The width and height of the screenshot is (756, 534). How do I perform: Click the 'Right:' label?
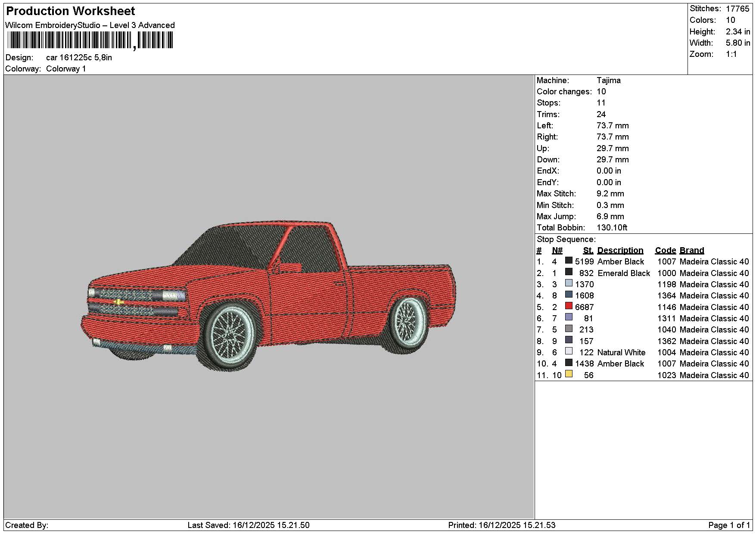[547, 137]
